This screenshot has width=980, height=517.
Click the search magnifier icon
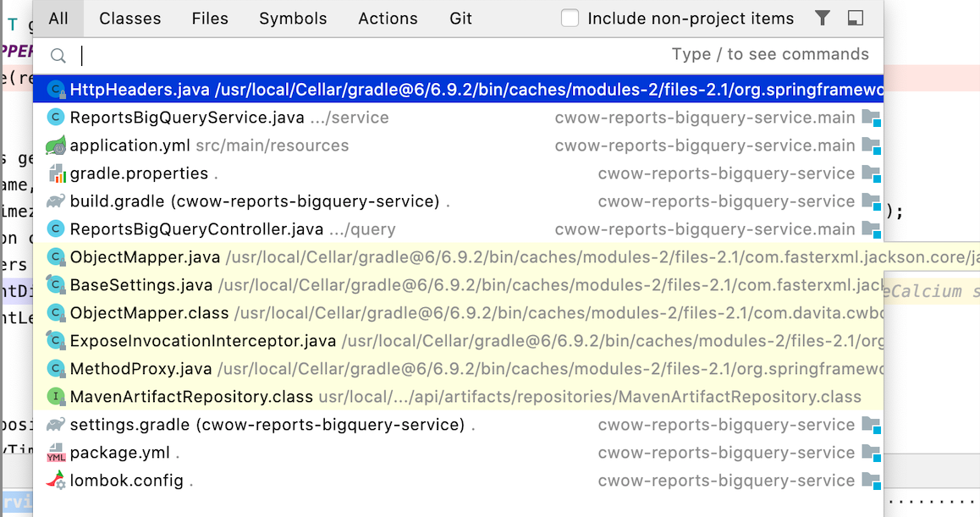pos(58,56)
